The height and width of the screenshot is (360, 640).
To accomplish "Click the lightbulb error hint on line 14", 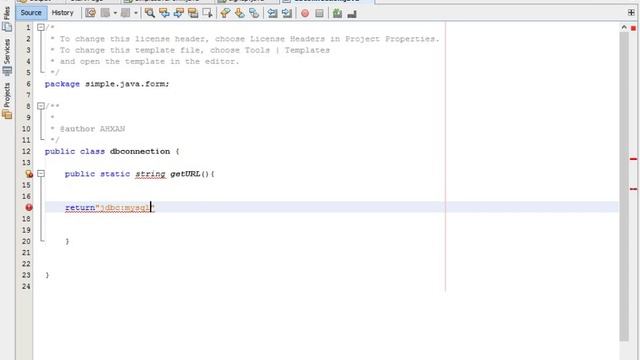I will click(x=28, y=174).
